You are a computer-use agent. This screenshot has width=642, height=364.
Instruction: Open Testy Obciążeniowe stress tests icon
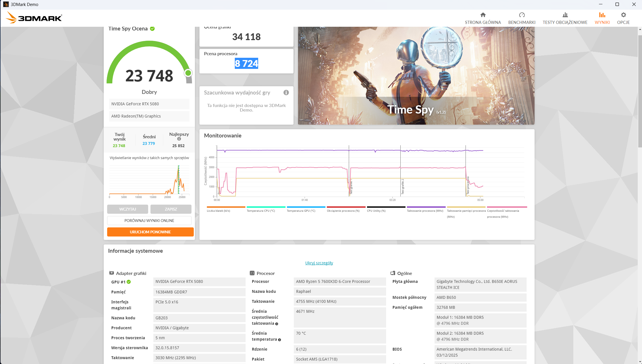pos(565,15)
